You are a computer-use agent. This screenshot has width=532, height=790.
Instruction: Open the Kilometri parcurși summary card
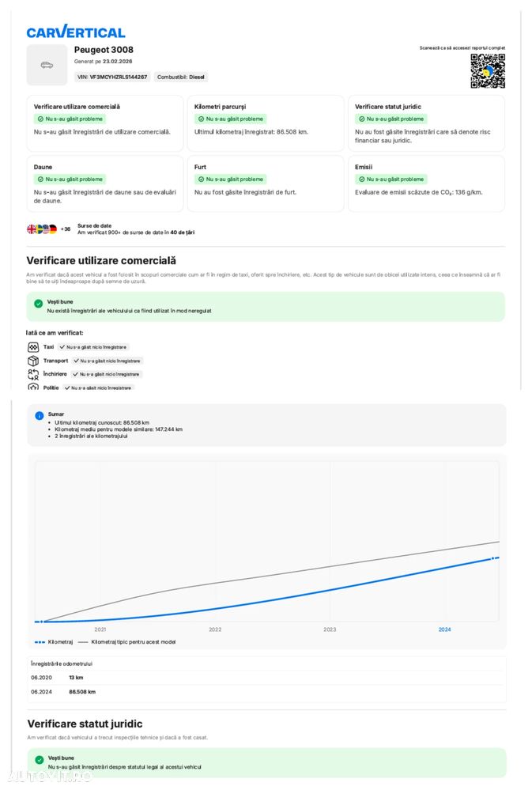[266, 122]
